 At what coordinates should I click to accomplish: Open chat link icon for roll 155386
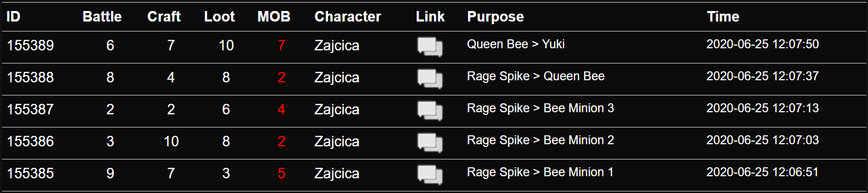click(430, 143)
